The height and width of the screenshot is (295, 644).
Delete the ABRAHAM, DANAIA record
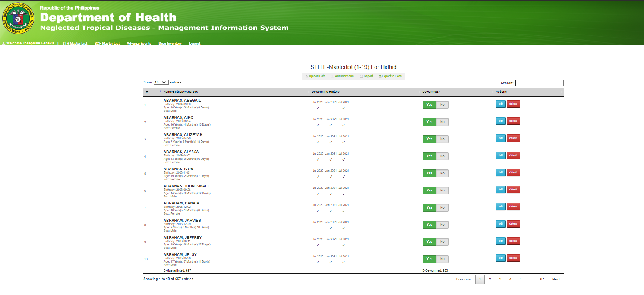(513, 207)
